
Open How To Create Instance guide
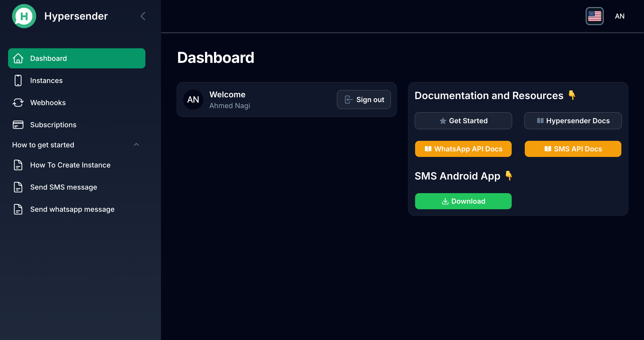click(x=77, y=165)
